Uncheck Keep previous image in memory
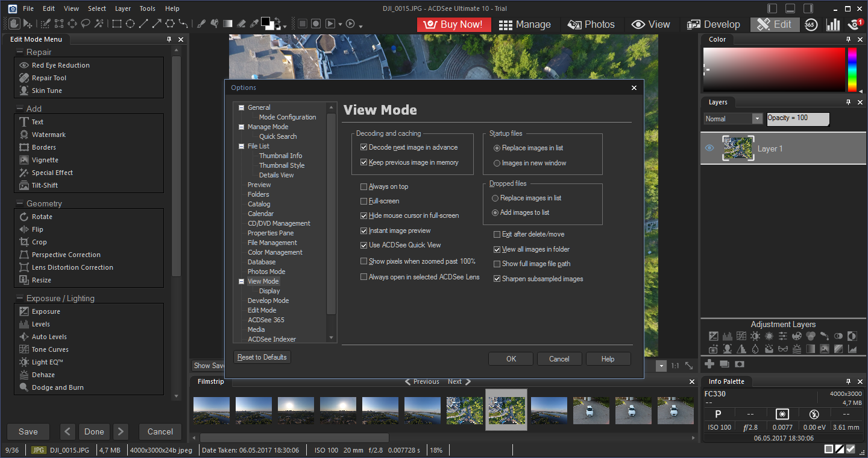This screenshot has width=868, height=458. coord(363,162)
